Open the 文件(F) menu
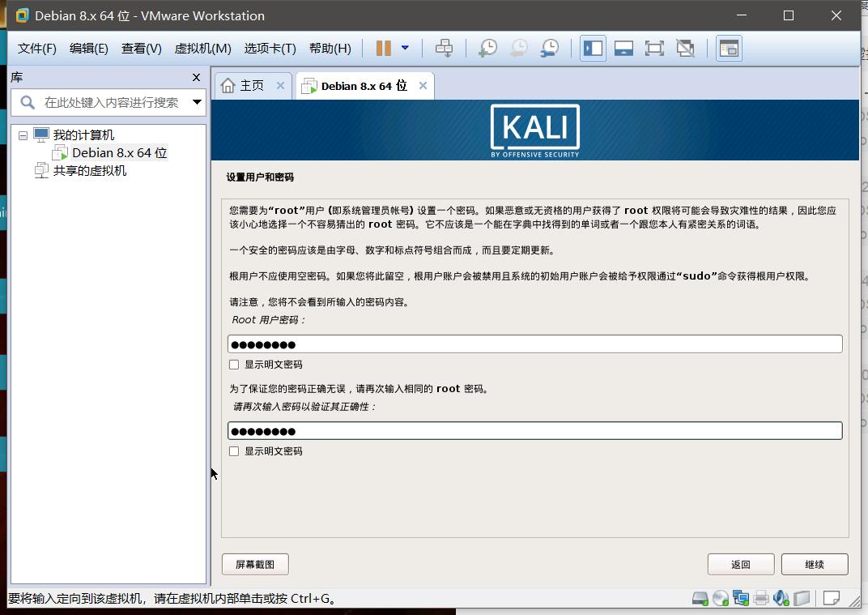 coord(37,48)
